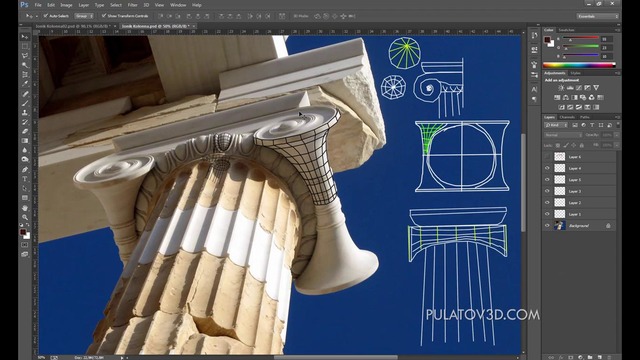Hide Layer 2 with its eye icon

[547, 202]
